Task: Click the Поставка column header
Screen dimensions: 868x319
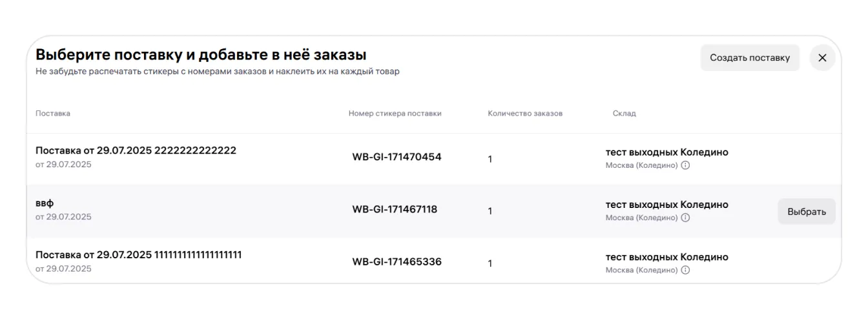Action: coord(53,114)
